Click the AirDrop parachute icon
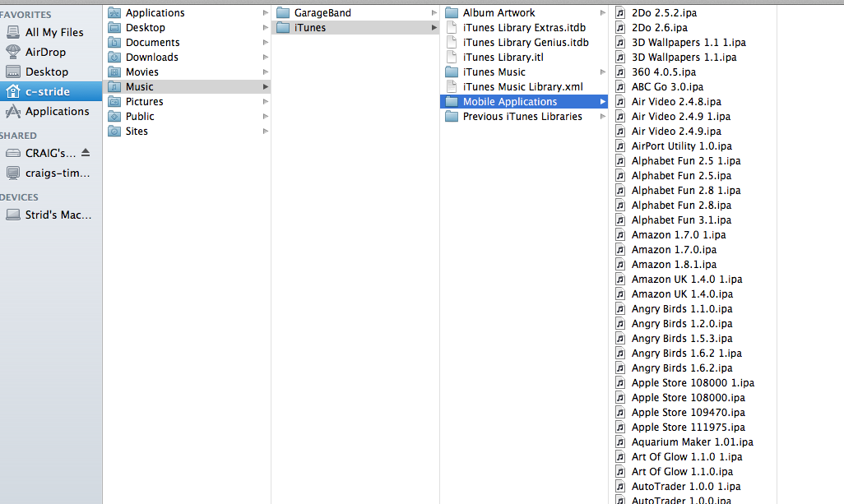844x504 pixels. pos(13,52)
